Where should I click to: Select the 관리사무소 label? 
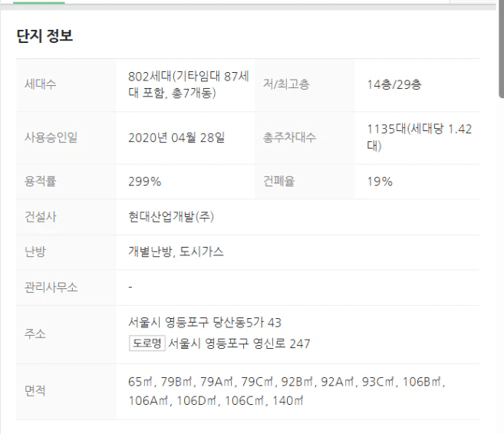(x=51, y=288)
